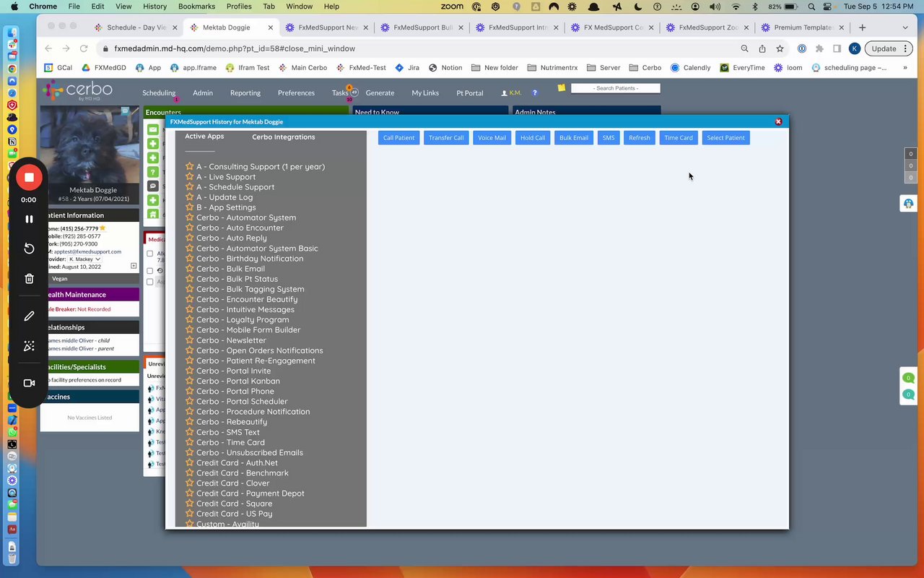Open the Bookmarks menu in macOS menu bar
Image resolution: width=924 pixels, height=578 pixels.
click(196, 7)
